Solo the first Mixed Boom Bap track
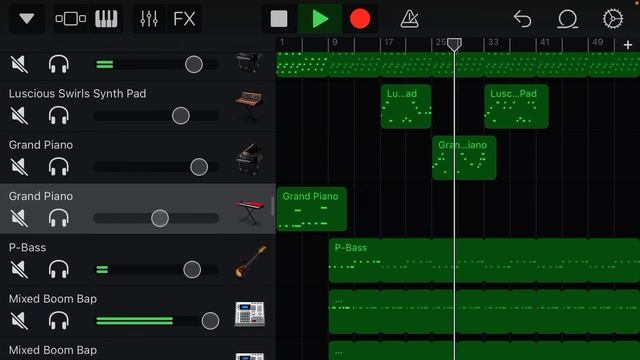The height and width of the screenshot is (360, 640). 59,321
